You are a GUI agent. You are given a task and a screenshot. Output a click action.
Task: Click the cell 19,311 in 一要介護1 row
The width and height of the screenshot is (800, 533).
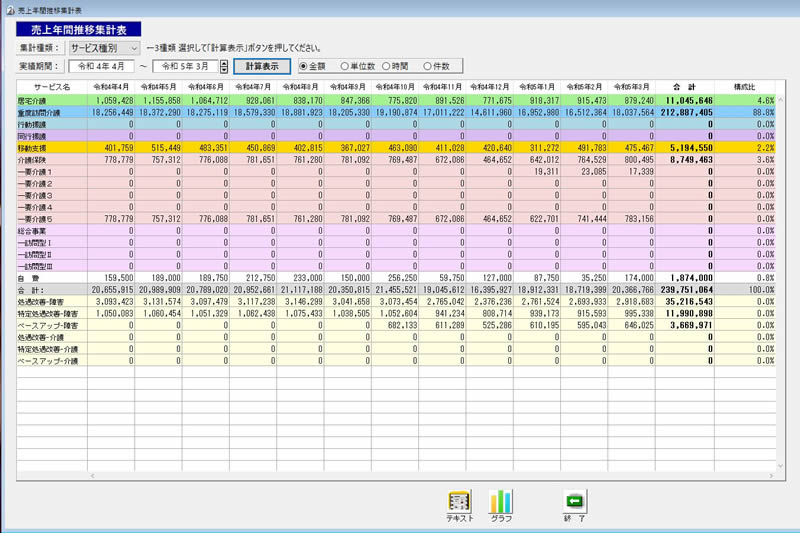point(537,172)
